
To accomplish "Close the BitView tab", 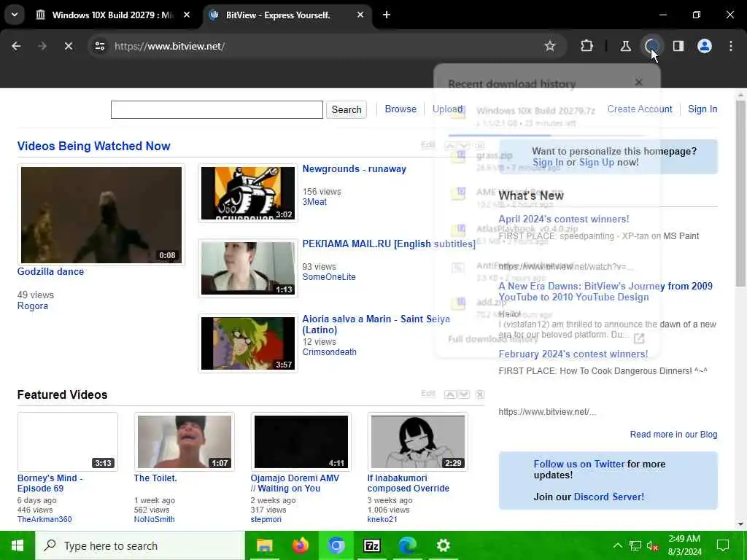I will pos(360,15).
